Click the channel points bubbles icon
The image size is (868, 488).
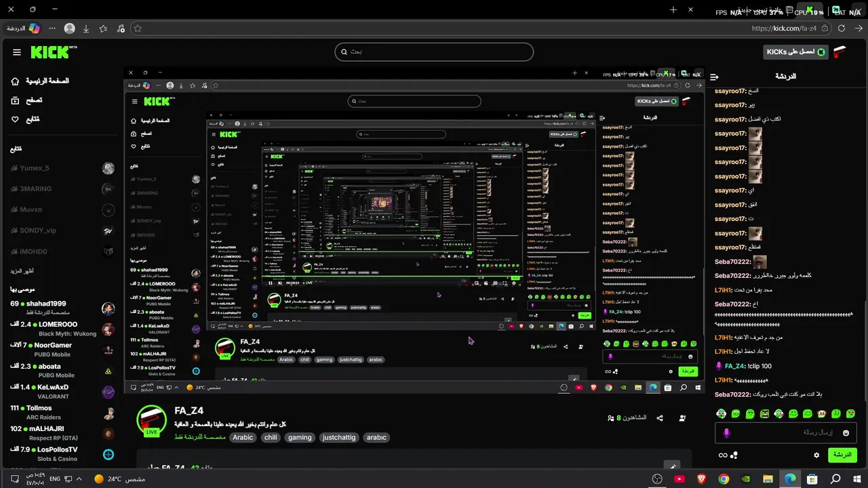pos(734,455)
